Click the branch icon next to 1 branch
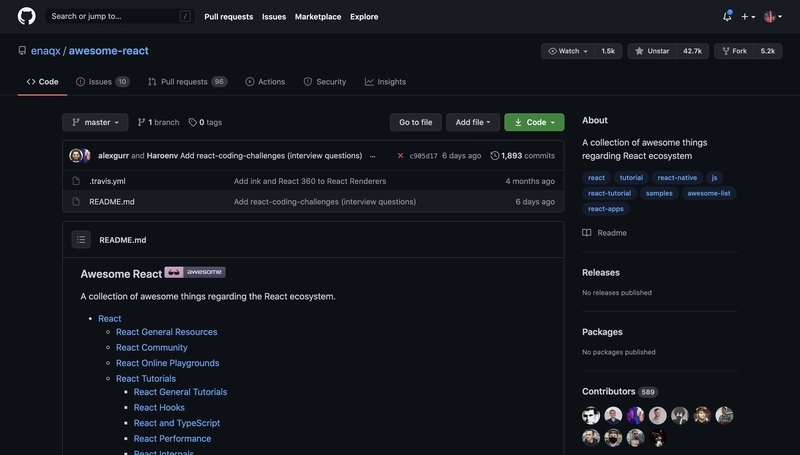 point(141,122)
